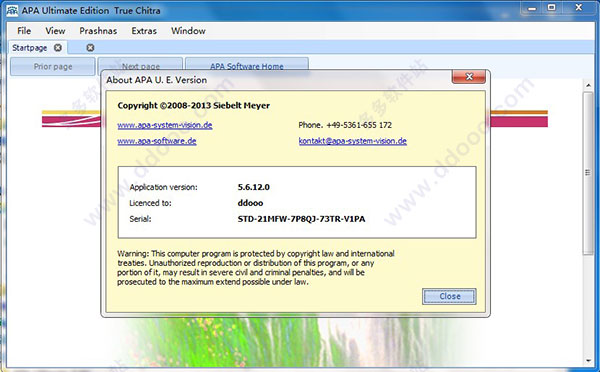The image size is (600, 372).
Task: Minimize the APA Ultimate Edition window
Action: 532,8
